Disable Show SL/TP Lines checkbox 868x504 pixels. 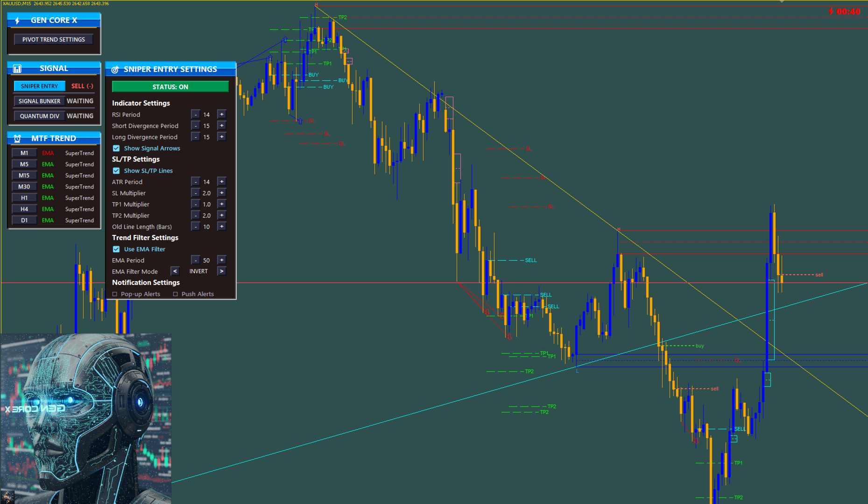[116, 171]
